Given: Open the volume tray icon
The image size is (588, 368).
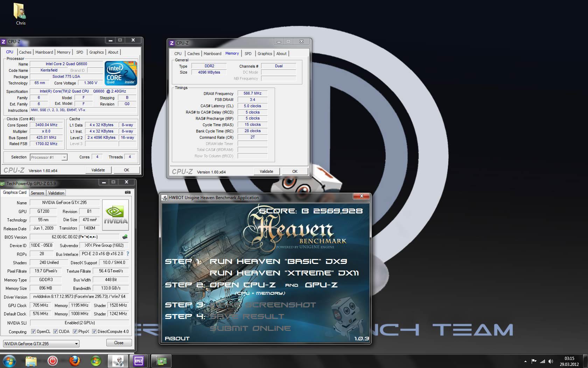Looking at the screenshot, I should [551, 361].
